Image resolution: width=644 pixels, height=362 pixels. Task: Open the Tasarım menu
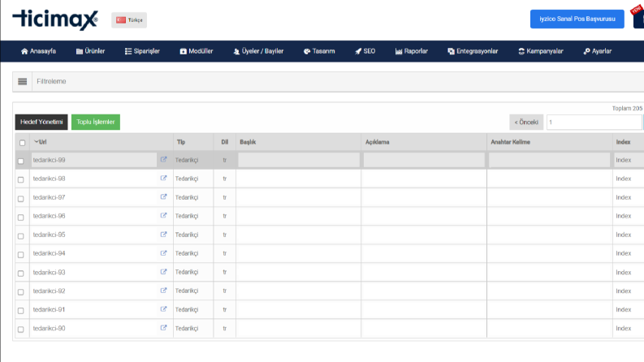[x=319, y=51]
